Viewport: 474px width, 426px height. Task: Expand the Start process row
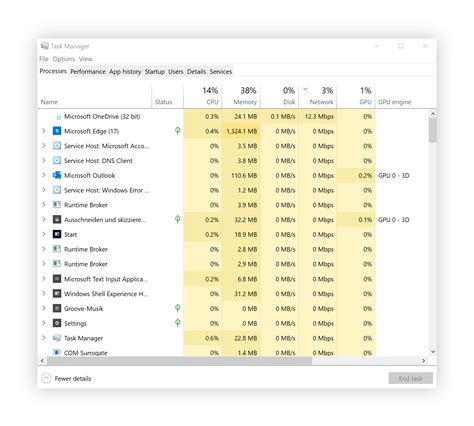pos(44,234)
